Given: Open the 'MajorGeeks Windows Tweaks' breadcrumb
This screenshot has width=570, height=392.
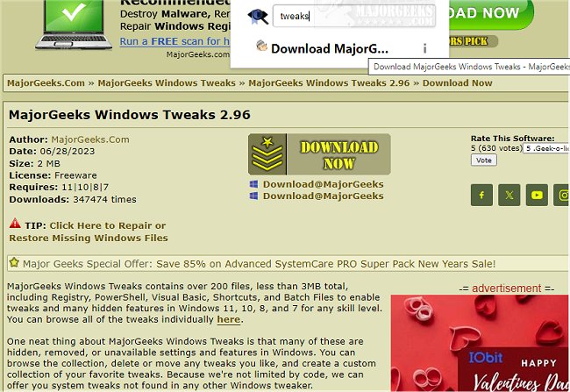Looking at the screenshot, I should (167, 83).
